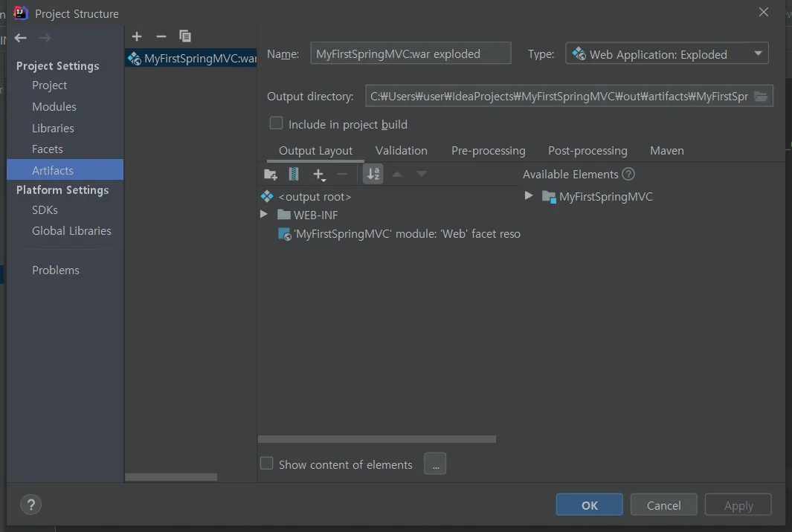Click the copy artifact icon
The image size is (792, 532).
coord(185,36)
